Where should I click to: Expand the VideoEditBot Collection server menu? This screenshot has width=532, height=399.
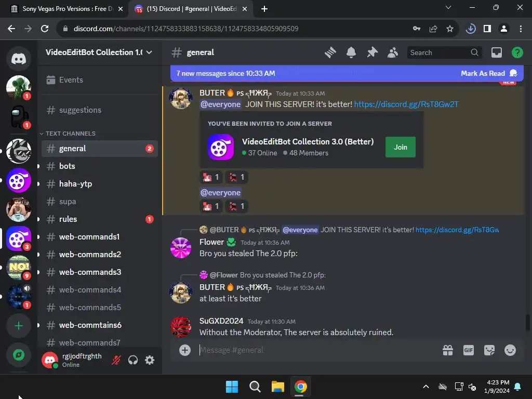[99, 52]
